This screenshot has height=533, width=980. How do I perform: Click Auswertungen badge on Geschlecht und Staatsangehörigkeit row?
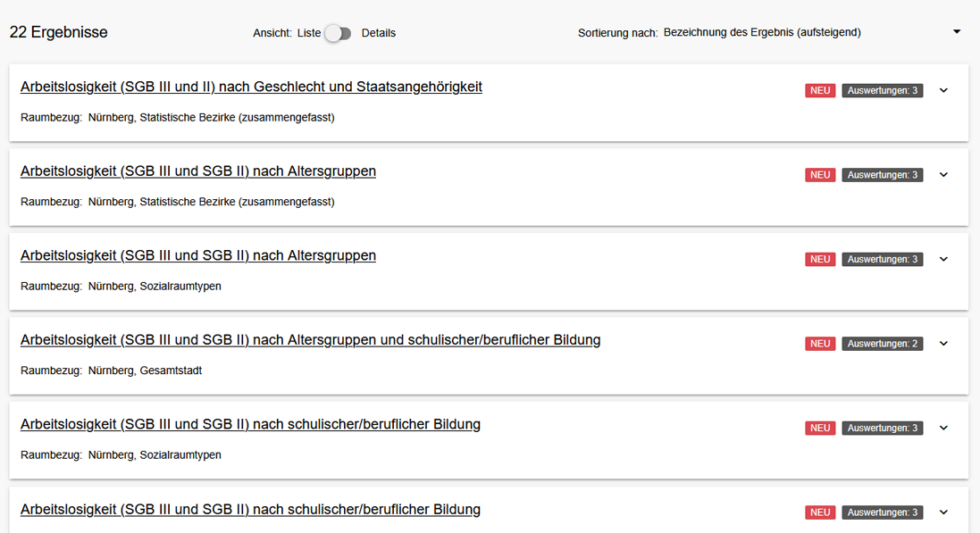click(x=882, y=90)
